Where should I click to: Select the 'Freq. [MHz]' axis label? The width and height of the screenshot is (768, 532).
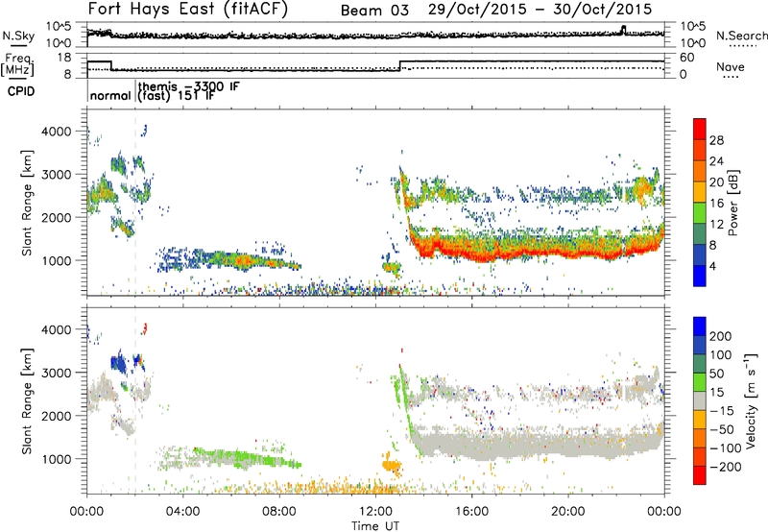[18, 64]
